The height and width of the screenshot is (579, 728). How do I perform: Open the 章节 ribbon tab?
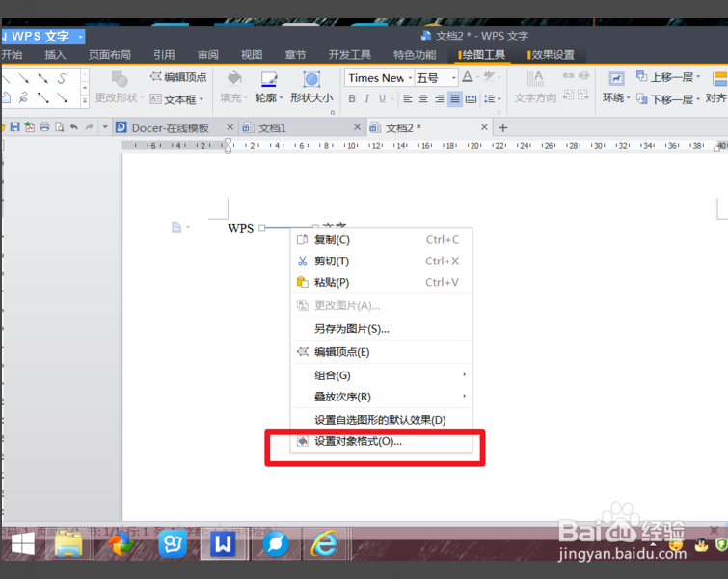[x=295, y=55]
